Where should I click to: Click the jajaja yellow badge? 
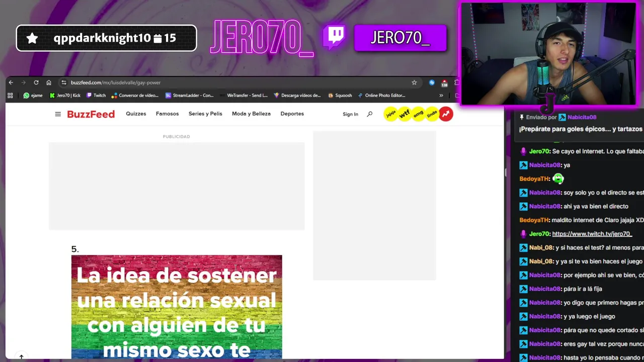[x=391, y=115]
